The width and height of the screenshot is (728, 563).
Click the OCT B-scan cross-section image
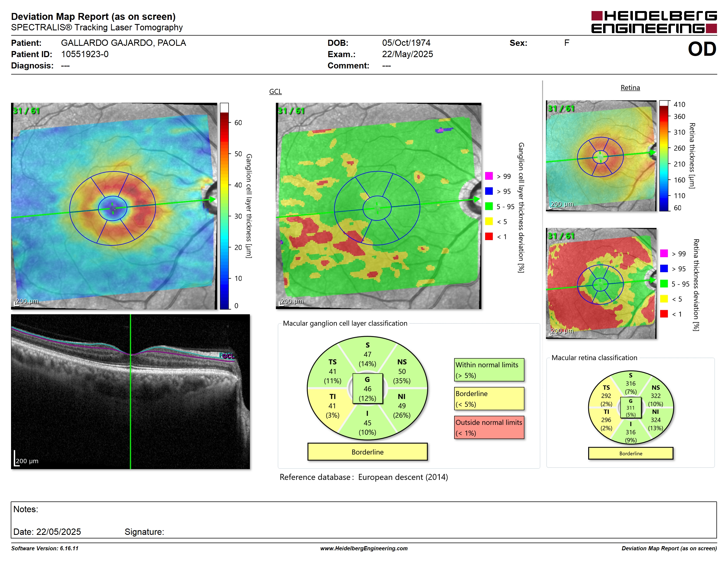(130, 392)
